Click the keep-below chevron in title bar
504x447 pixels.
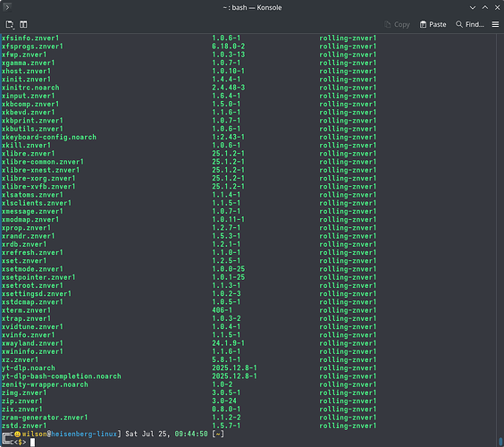[473, 7]
